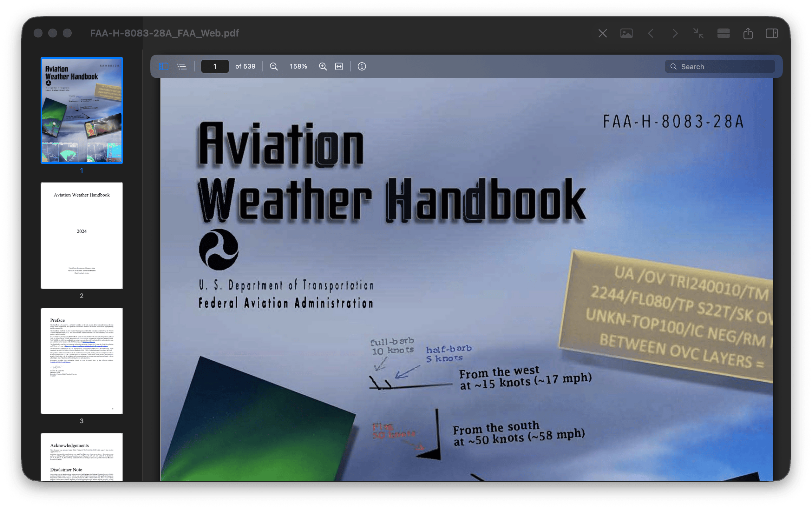Click the Search field

[x=720, y=67]
